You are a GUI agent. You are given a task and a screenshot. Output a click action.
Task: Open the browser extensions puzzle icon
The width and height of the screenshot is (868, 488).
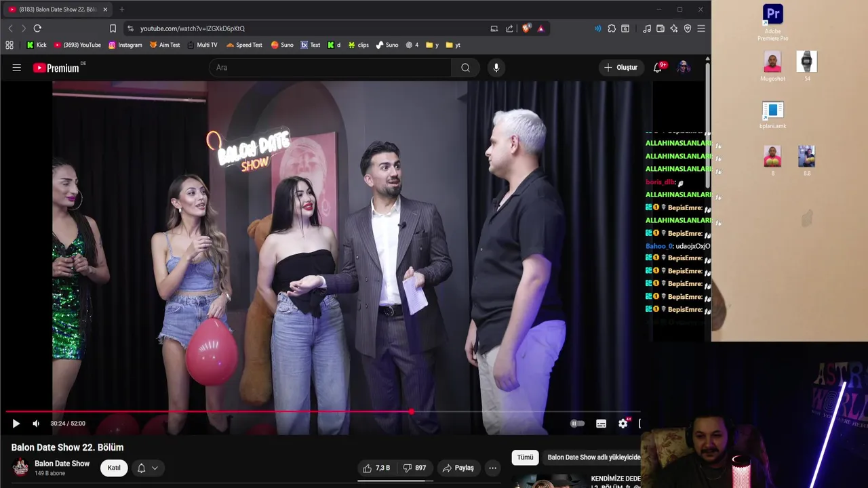[x=612, y=28]
